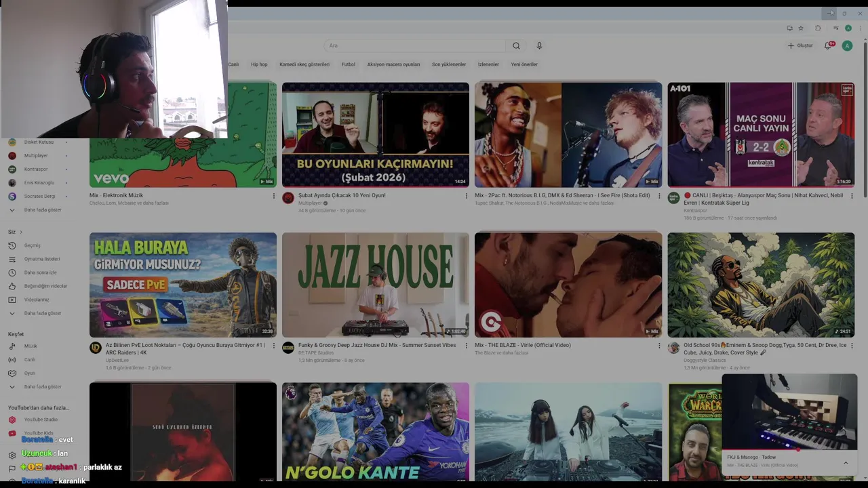The image size is (868, 488).
Task: Click miniplayer FKJ & Masego video
Action: (x=789, y=411)
